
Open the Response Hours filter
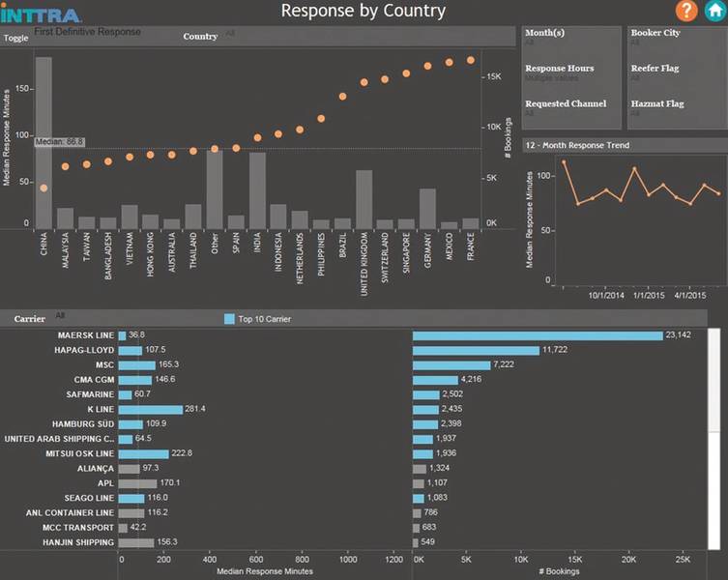571,72
